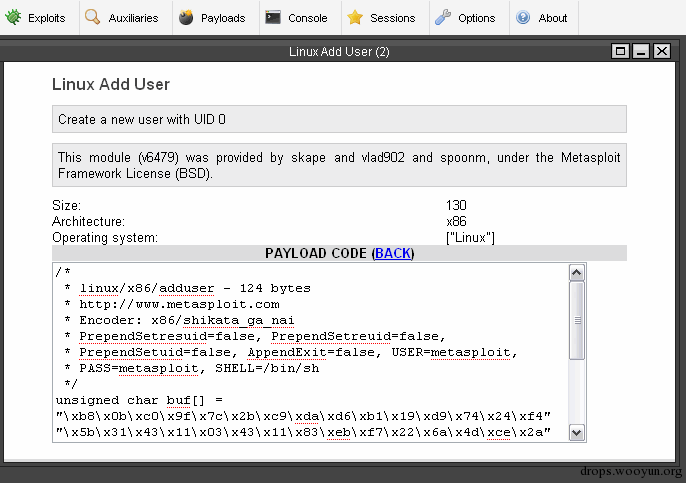This screenshot has width=686, height=483.
Task: Click the payload code scrollbar thumb
Action: tap(577, 321)
